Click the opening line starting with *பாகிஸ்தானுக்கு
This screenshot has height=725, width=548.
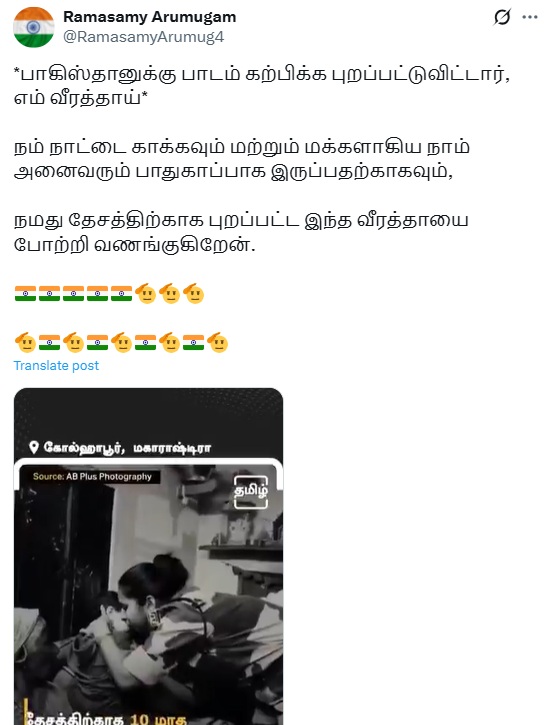pyautogui.click(x=262, y=86)
